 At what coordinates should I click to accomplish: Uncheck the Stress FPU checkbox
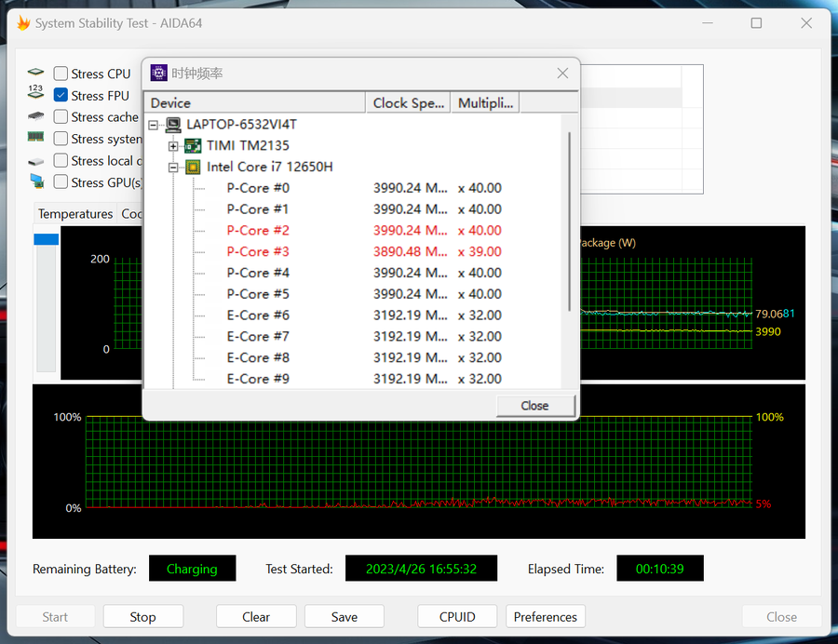tap(61, 95)
